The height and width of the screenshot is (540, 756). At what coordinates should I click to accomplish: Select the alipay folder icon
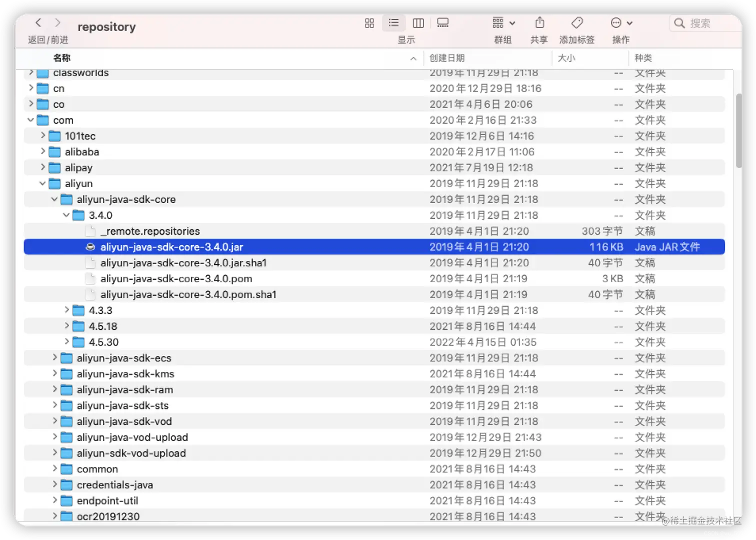click(x=54, y=168)
